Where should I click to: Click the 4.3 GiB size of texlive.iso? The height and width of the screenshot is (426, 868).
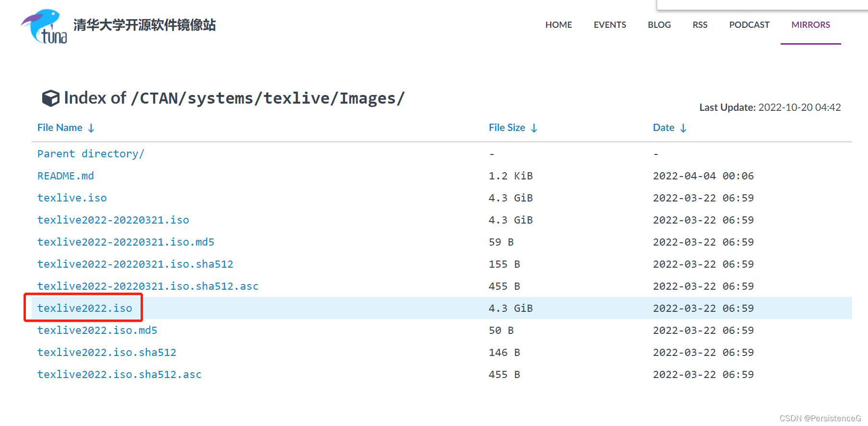511,198
